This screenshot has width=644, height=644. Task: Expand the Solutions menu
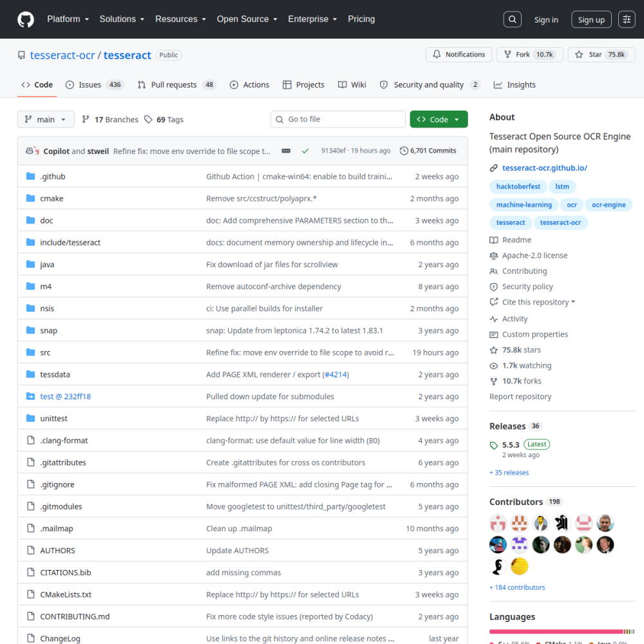point(122,19)
